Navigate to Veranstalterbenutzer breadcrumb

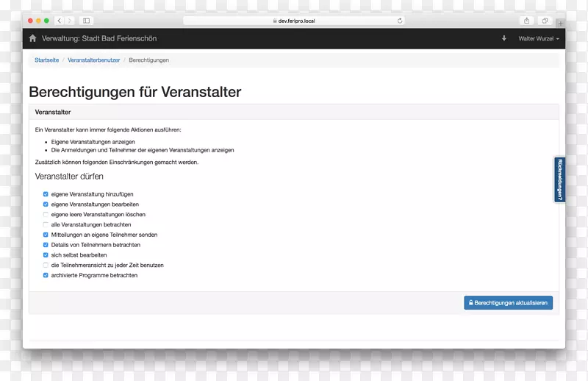coord(93,60)
